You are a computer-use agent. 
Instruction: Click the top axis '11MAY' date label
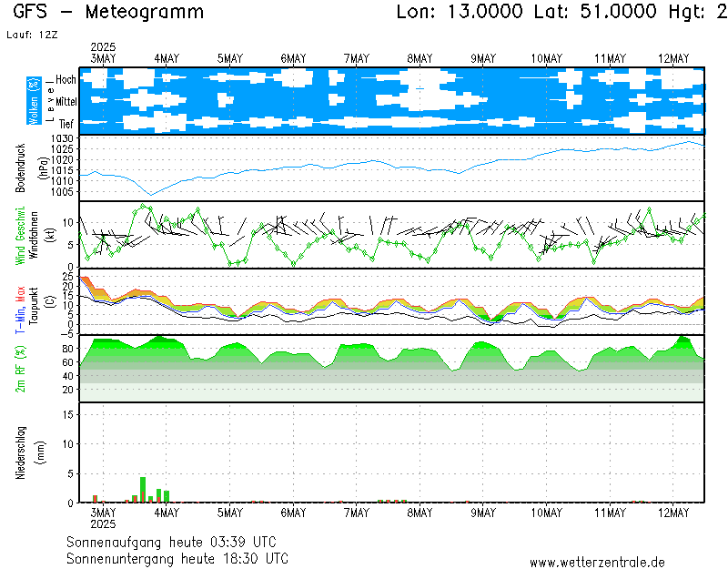(610, 58)
